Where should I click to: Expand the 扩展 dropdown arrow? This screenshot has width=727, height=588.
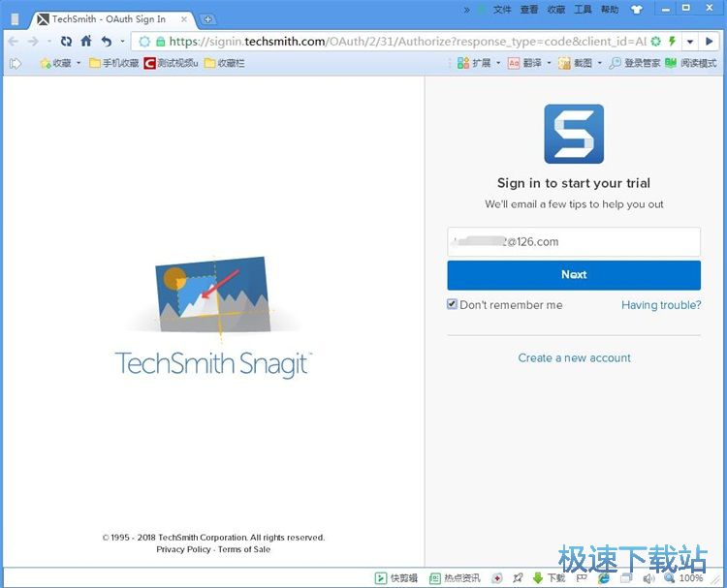498,63
